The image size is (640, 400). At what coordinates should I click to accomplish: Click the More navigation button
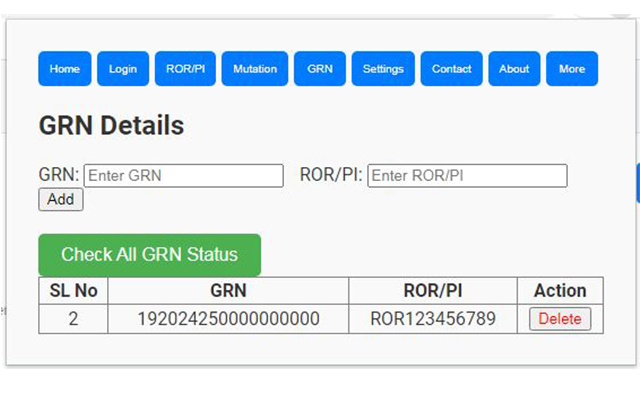pyautogui.click(x=572, y=69)
